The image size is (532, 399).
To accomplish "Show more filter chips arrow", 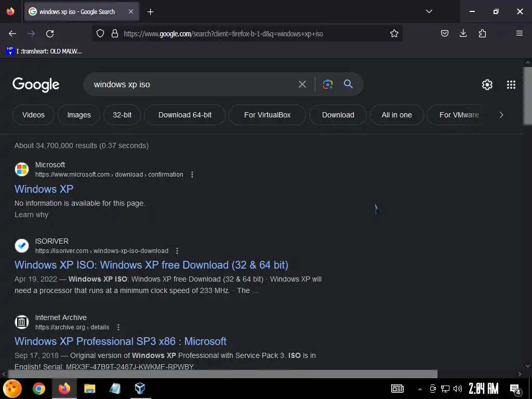I will [x=501, y=115].
